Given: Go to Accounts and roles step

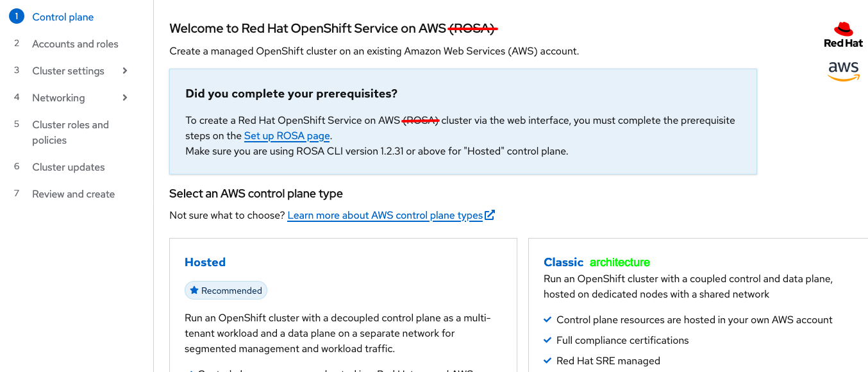Looking at the screenshot, I should click(75, 44).
